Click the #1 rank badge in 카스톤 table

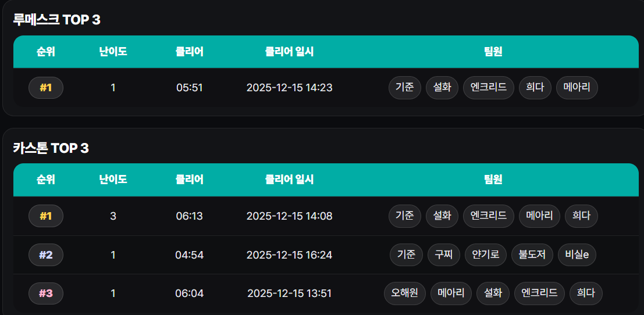46,216
